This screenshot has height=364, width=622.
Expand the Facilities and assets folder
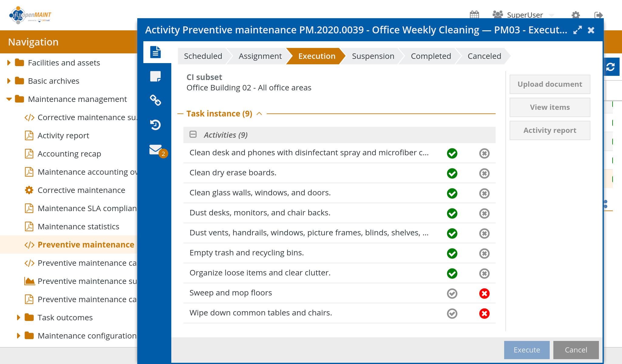(x=9, y=63)
